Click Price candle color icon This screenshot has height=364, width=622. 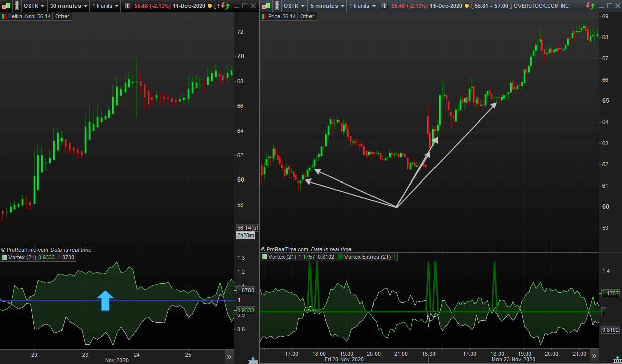click(264, 16)
